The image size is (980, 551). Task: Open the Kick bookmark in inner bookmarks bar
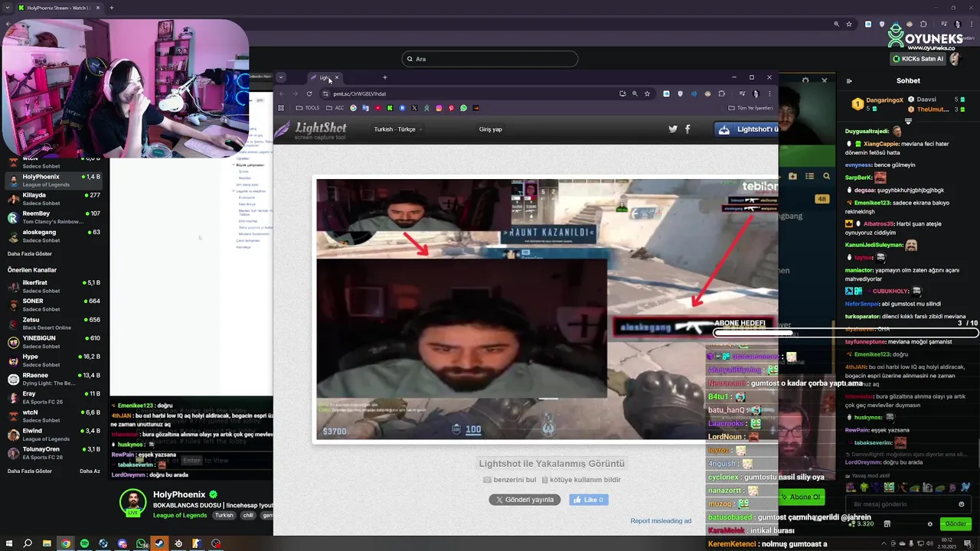390,108
